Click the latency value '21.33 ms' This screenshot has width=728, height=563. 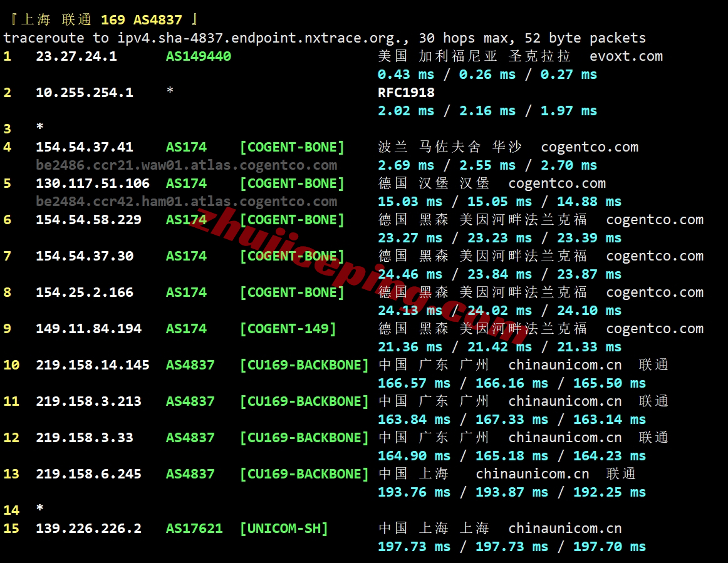tap(589, 347)
